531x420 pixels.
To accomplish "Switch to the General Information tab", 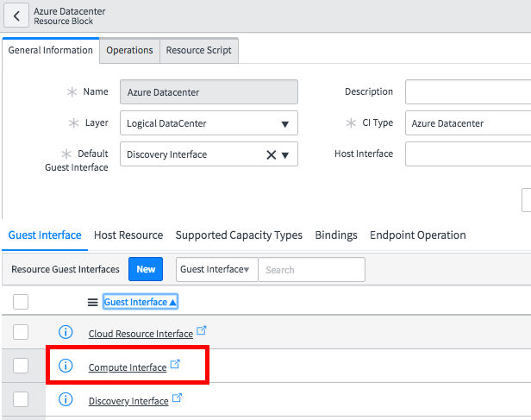I will pyautogui.click(x=51, y=50).
